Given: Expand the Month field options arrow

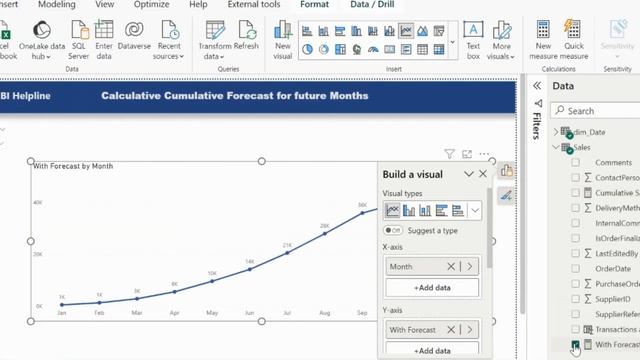Looking at the screenshot, I should click(x=470, y=267).
